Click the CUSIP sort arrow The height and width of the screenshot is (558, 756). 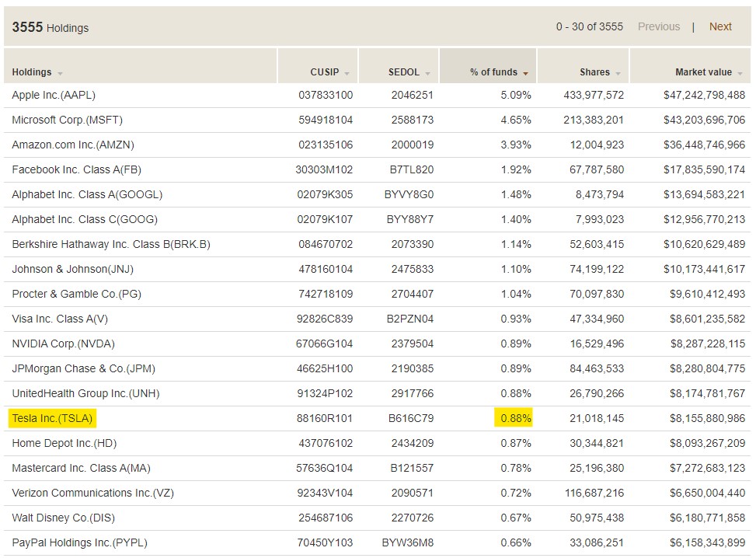click(347, 74)
